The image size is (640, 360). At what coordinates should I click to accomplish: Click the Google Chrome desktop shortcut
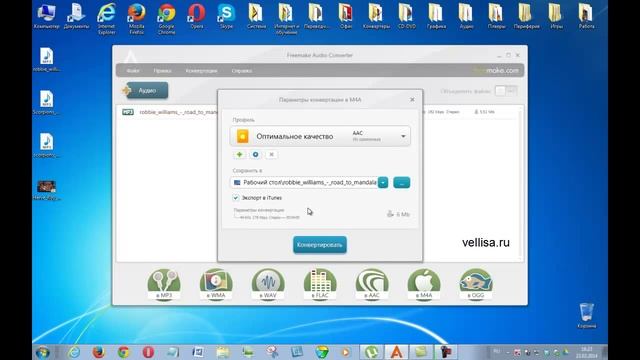[167, 19]
